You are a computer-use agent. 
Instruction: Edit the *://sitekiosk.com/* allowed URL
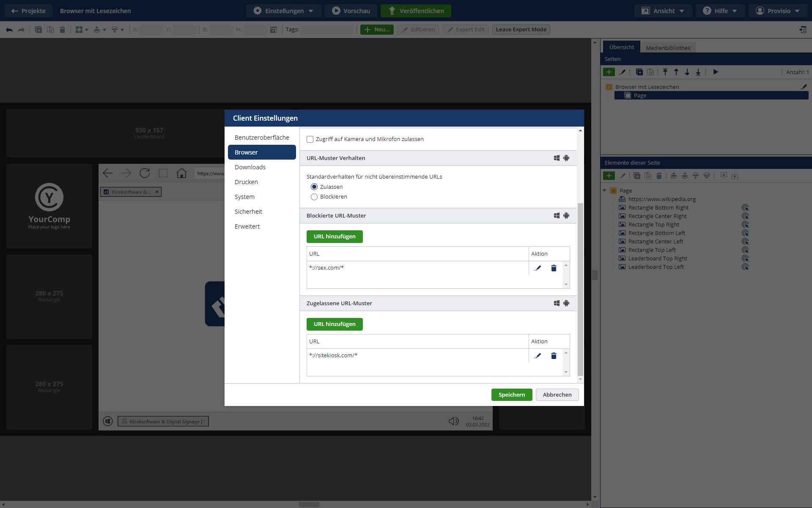coord(538,356)
